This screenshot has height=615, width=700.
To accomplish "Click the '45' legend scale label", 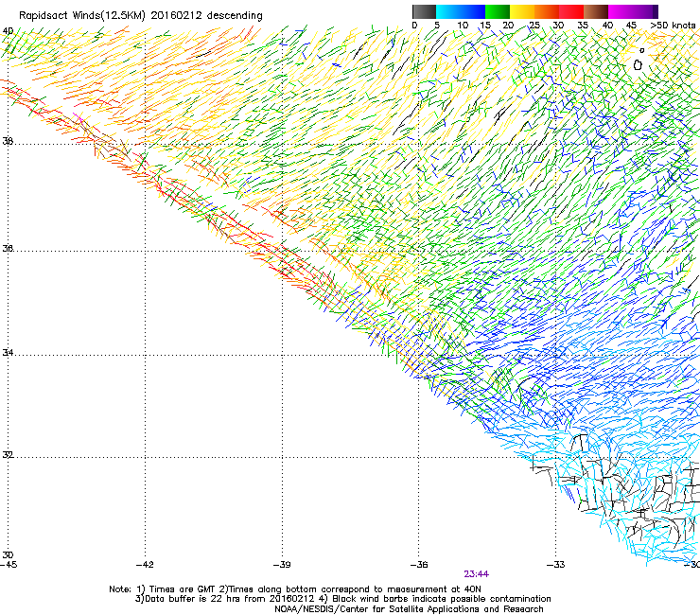I will [630, 26].
